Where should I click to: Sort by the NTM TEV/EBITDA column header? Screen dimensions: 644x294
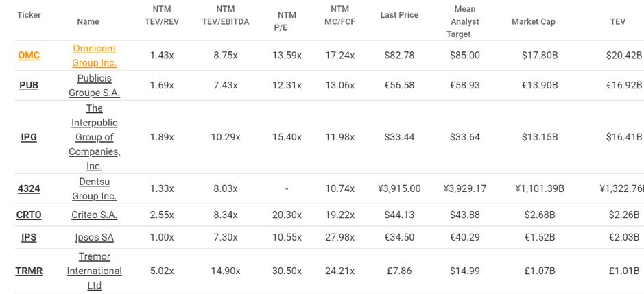point(226,15)
